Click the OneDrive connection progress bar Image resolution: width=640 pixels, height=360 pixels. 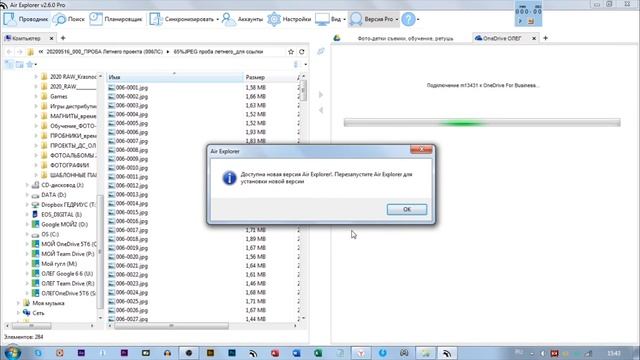tap(482, 122)
